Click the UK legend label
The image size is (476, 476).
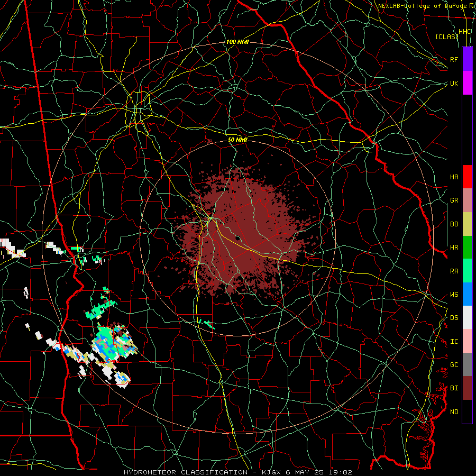click(x=454, y=83)
